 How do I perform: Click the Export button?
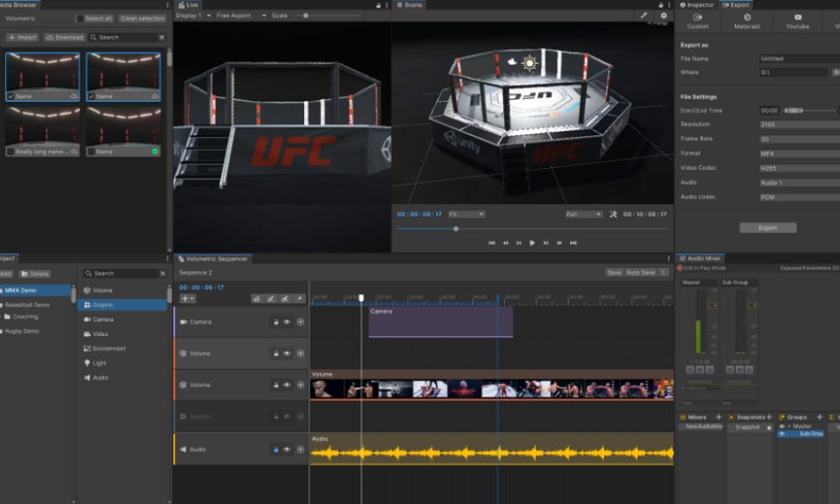(768, 228)
